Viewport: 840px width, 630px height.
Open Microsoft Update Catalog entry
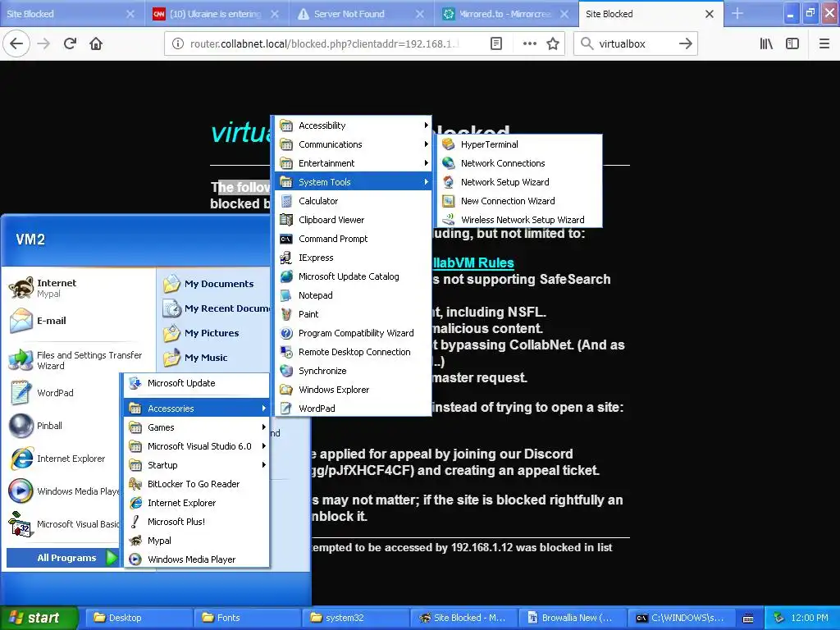tap(354, 276)
